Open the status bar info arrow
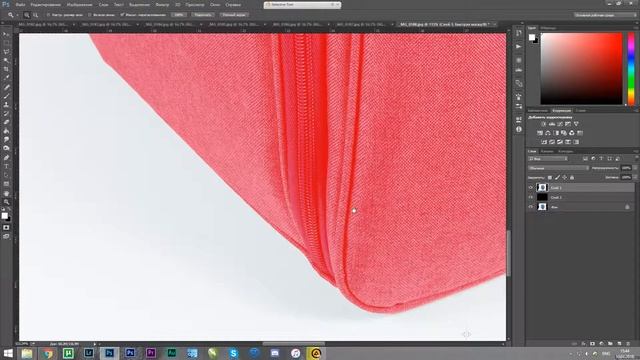Viewport: 640px width, 360px height. pyautogui.click(x=95, y=344)
